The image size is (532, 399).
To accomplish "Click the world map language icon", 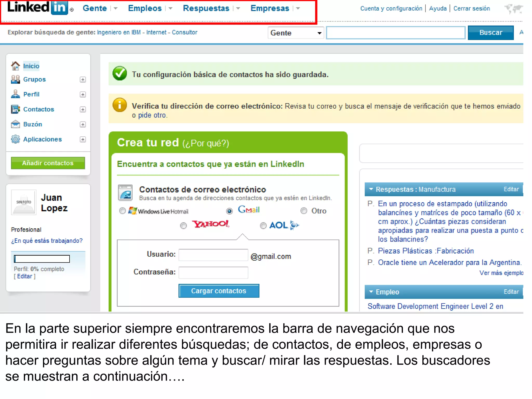I will 513,9.
